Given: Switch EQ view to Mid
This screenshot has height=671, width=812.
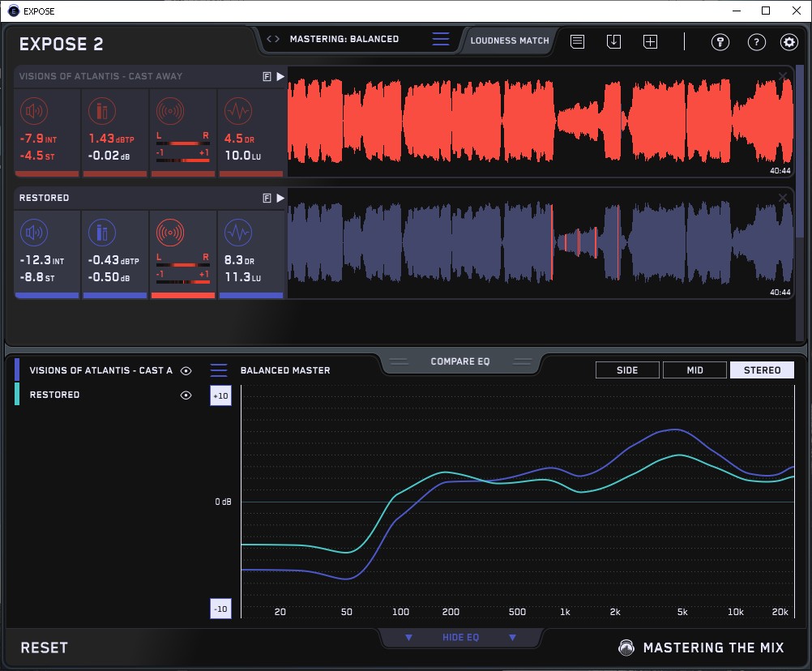Looking at the screenshot, I should pos(694,370).
